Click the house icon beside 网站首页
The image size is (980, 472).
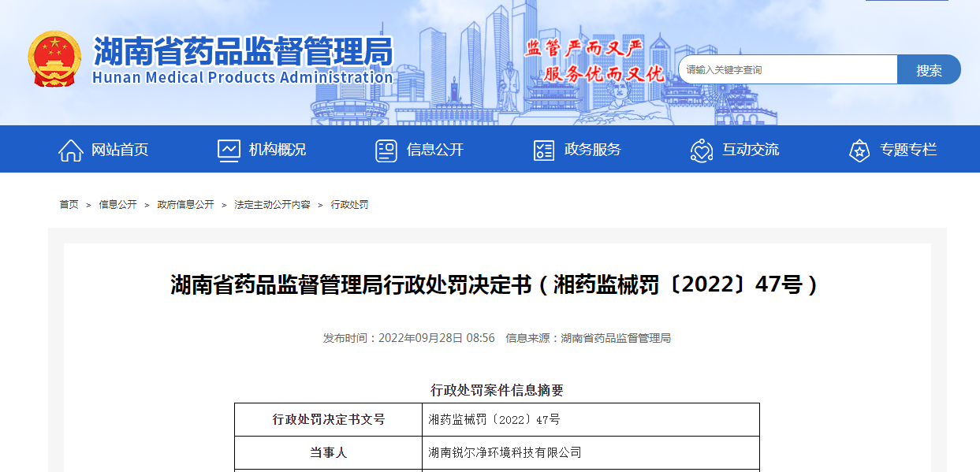pyautogui.click(x=71, y=150)
